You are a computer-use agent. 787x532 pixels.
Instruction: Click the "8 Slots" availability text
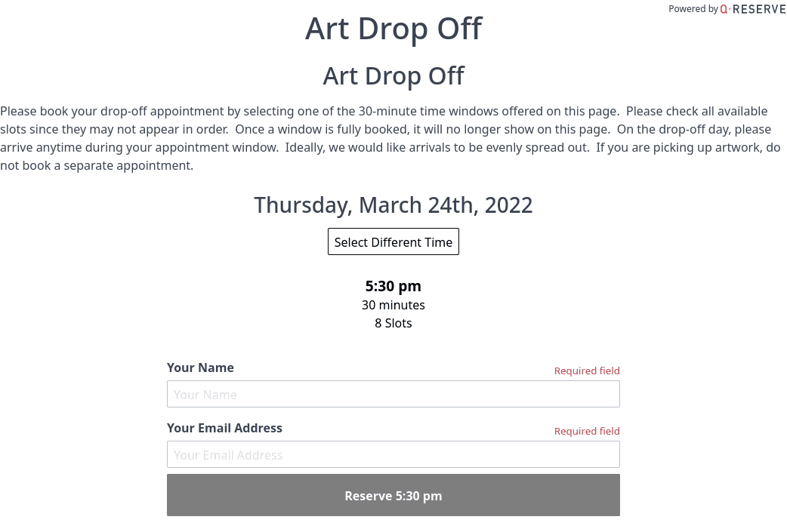click(393, 323)
